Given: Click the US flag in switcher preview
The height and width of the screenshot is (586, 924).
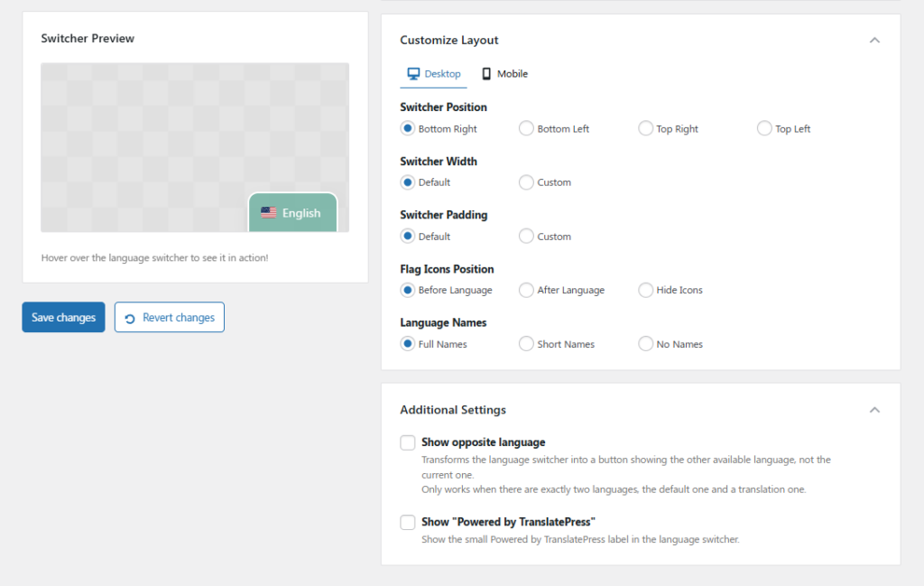Looking at the screenshot, I should coord(269,213).
